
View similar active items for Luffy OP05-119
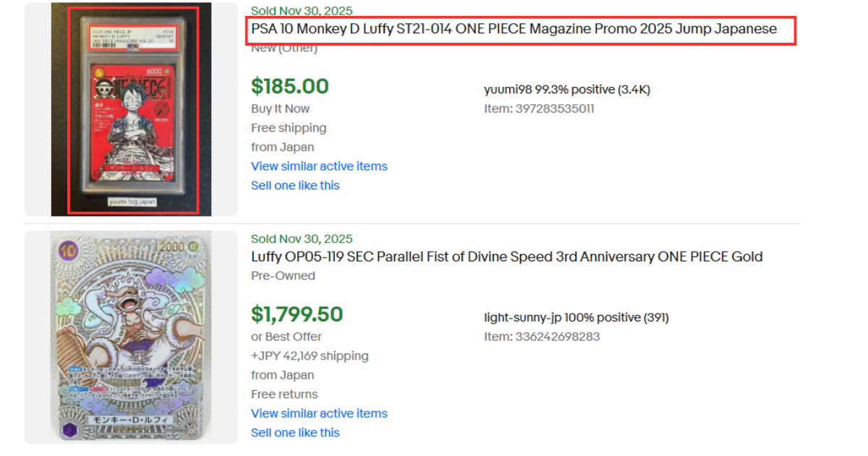point(319,413)
